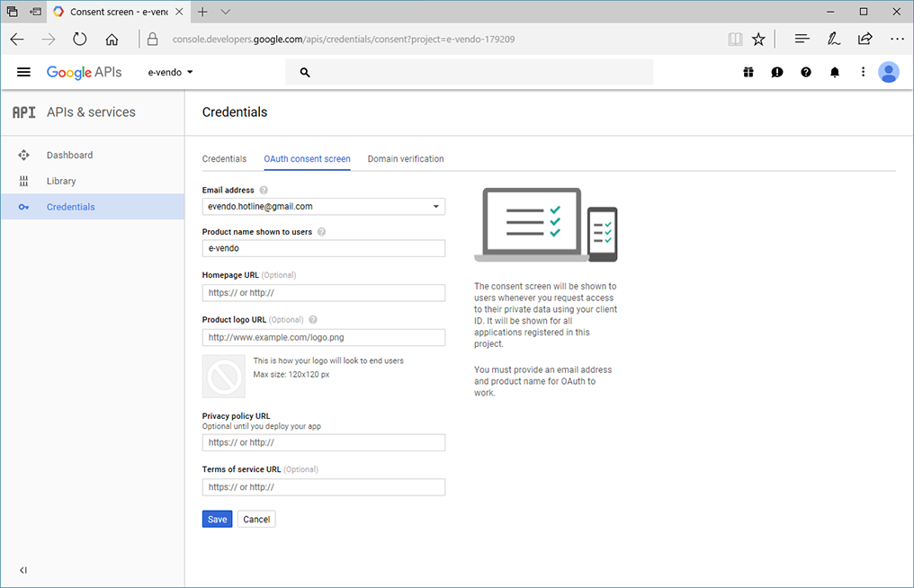
Task: Click the send feedback icon
Action: [x=777, y=72]
